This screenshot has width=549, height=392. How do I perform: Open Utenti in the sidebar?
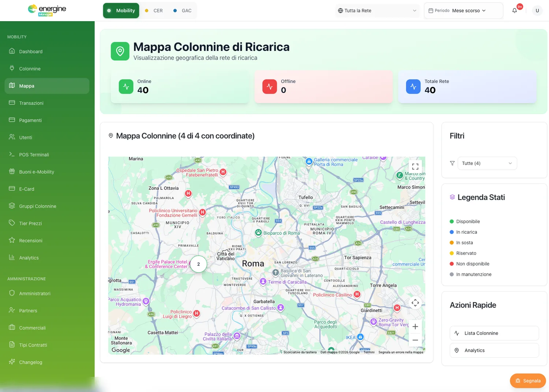coord(47,137)
